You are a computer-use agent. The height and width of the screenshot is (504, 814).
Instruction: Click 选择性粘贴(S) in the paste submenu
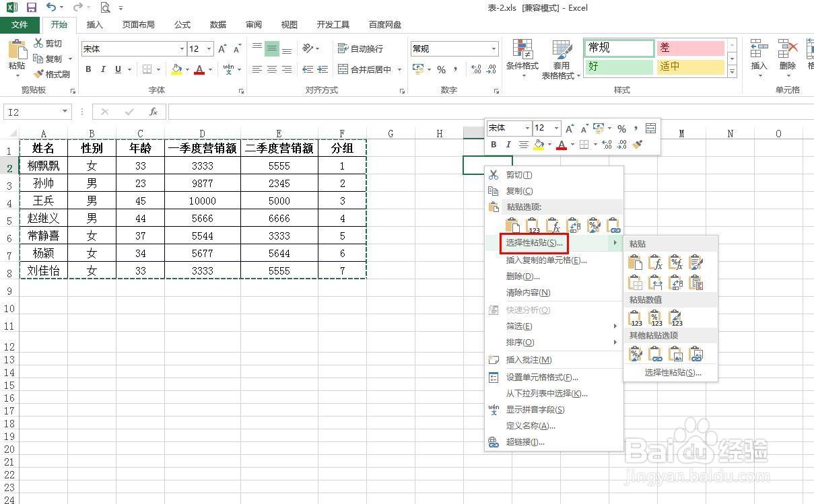[x=671, y=371]
